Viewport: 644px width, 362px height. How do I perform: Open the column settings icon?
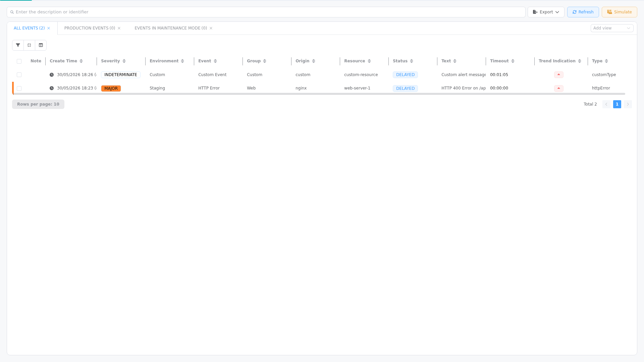click(41, 45)
